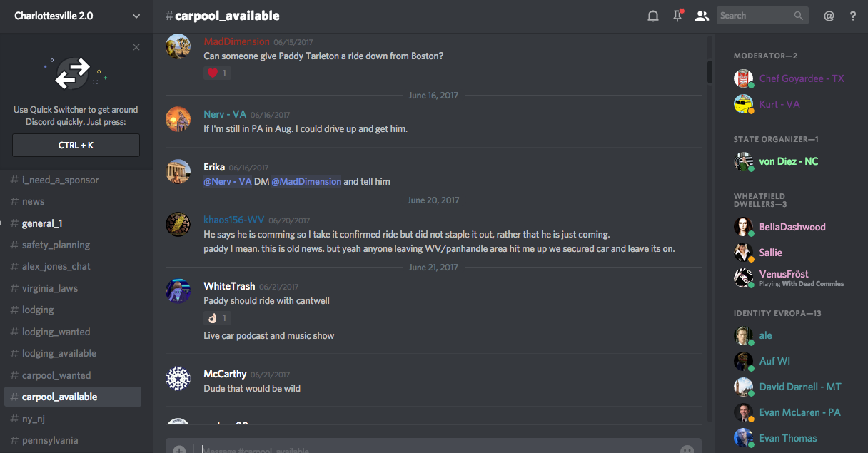This screenshot has height=453, width=868.
Task: Open emoji picker in message box
Action: point(687,450)
